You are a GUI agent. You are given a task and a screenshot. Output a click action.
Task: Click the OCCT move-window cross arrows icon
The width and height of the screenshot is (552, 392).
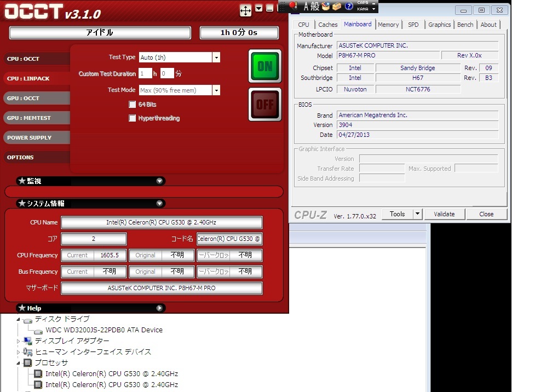point(245,10)
